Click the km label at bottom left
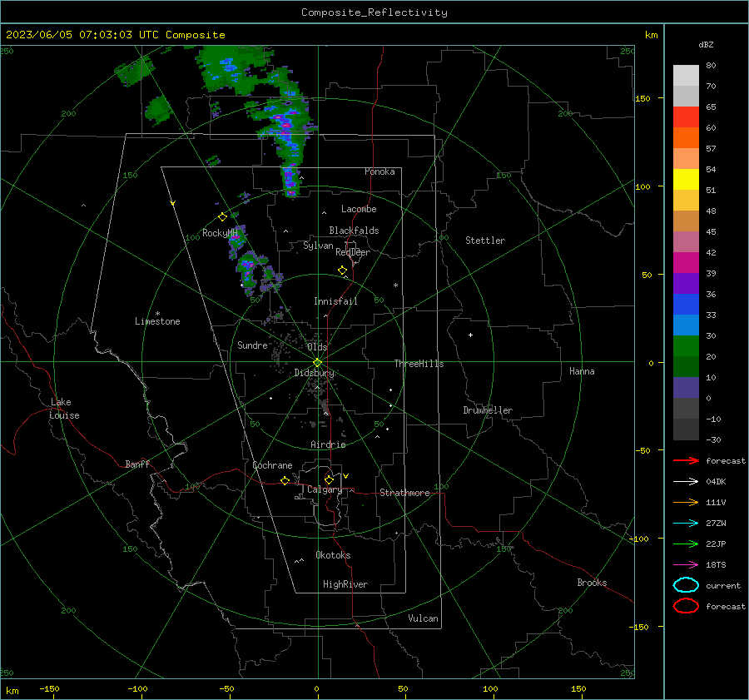Viewport: 749px width, 700px height. point(12,691)
